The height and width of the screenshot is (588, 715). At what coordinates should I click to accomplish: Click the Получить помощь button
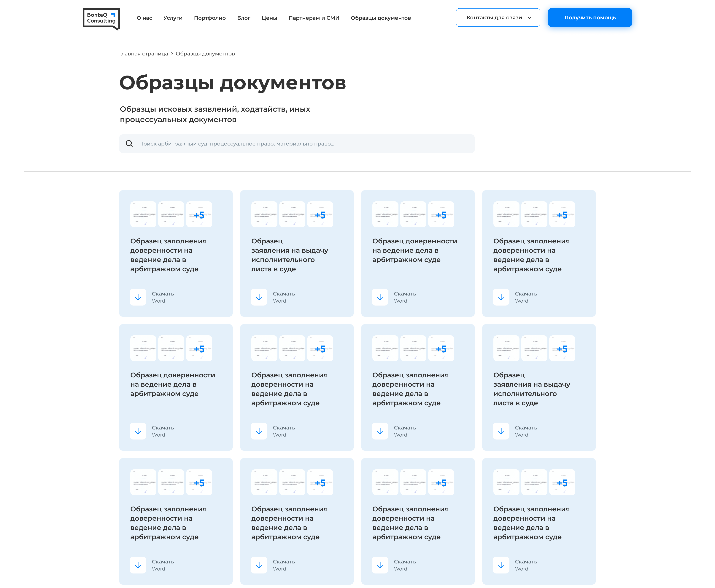(x=590, y=18)
